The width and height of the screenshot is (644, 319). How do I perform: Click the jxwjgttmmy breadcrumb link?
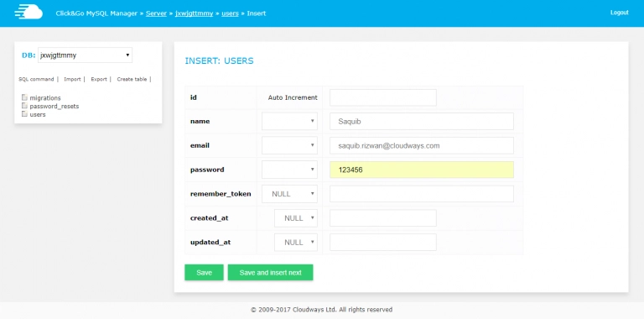coord(194,13)
